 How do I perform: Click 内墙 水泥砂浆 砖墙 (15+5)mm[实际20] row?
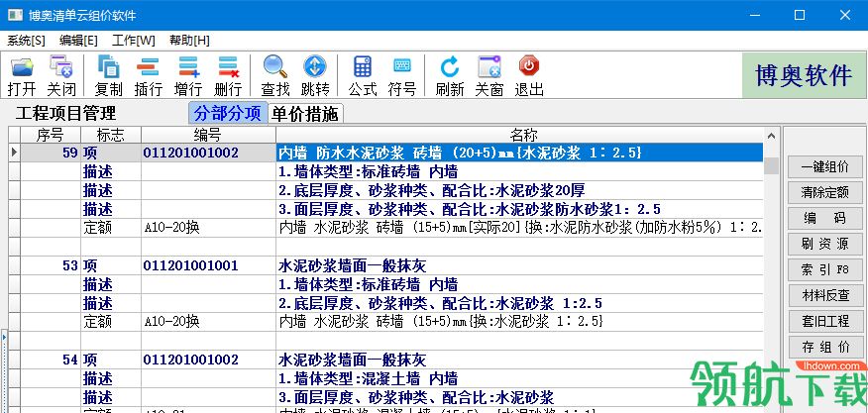click(520, 228)
